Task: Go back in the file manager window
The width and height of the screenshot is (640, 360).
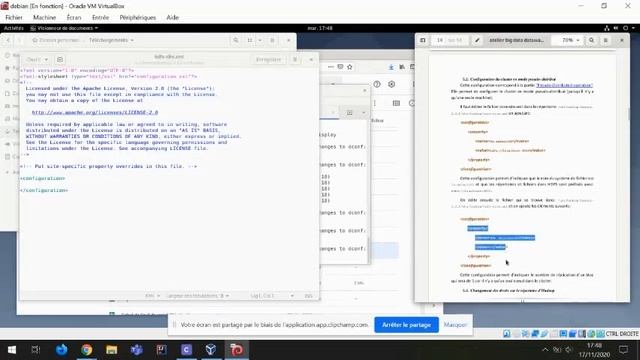Action: (8, 40)
